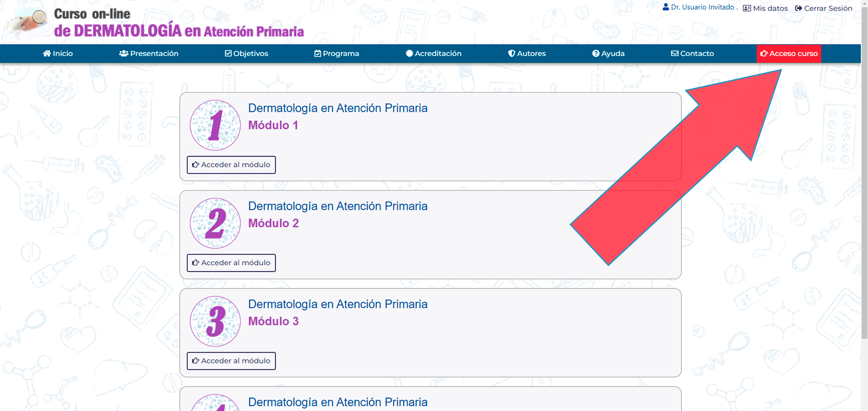Click the calendar icon beside Programa

coord(318,54)
